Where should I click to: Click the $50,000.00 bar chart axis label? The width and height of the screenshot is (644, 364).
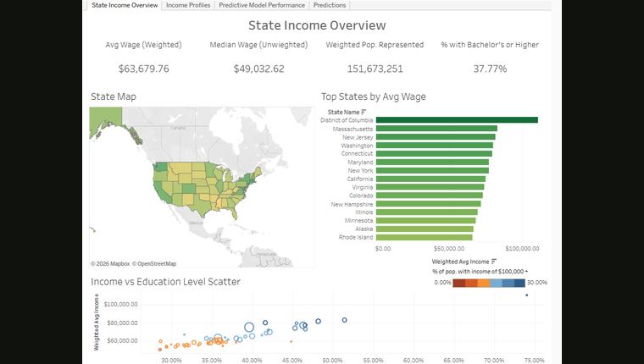pos(449,249)
